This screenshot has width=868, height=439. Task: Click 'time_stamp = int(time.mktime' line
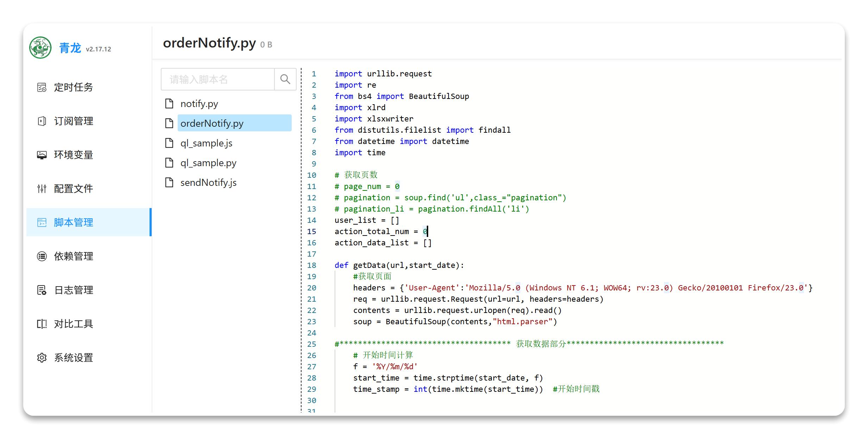tap(448, 389)
